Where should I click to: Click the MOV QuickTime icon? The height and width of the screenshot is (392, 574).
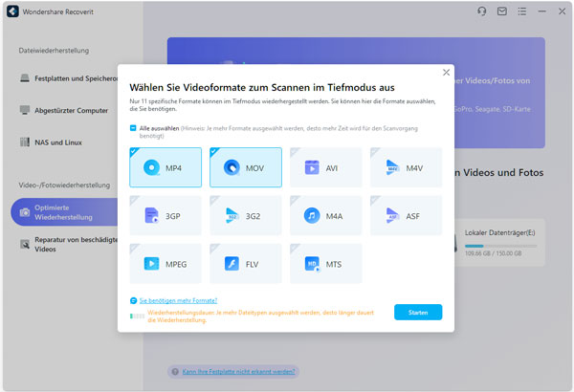pyautogui.click(x=232, y=167)
